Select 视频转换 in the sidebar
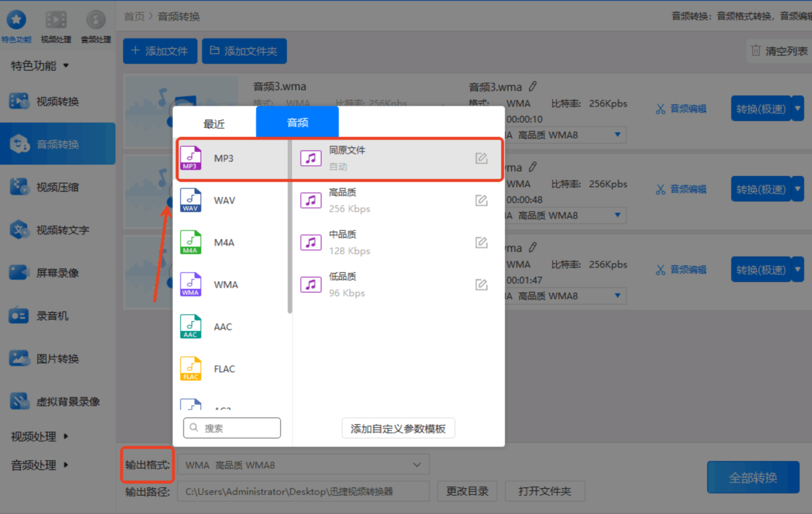The width and height of the screenshot is (812, 514). [57, 102]
